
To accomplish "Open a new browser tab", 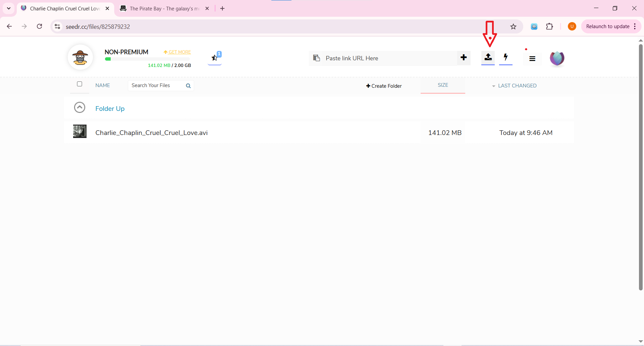I will coord(222,8).
